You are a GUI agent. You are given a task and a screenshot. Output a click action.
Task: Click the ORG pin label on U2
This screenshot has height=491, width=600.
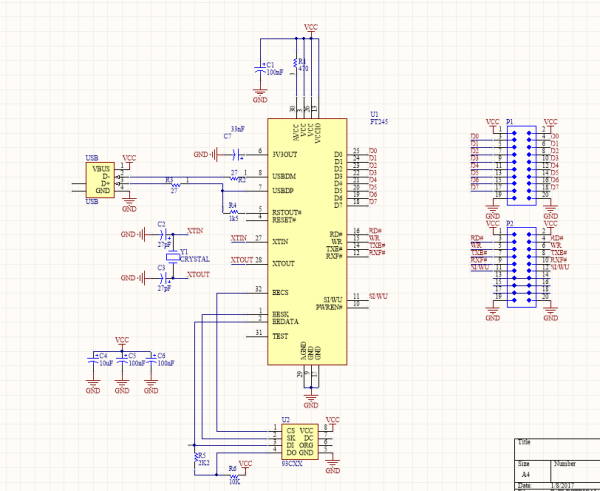point(306,445)
